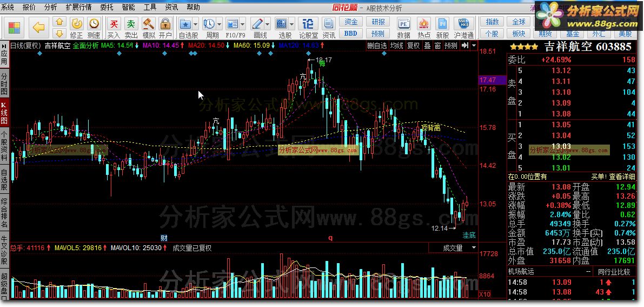
Task: Switch to the 个股资料 sidebar tab
Action: pyautogui.click(x=4, y=147)
